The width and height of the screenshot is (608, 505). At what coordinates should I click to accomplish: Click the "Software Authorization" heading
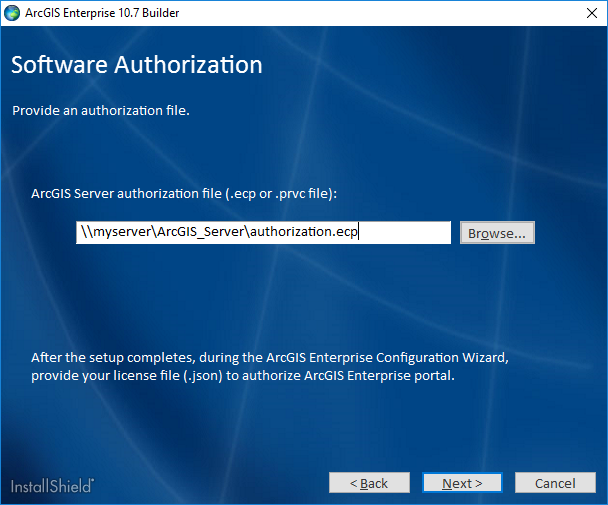[x=137, y=66]
